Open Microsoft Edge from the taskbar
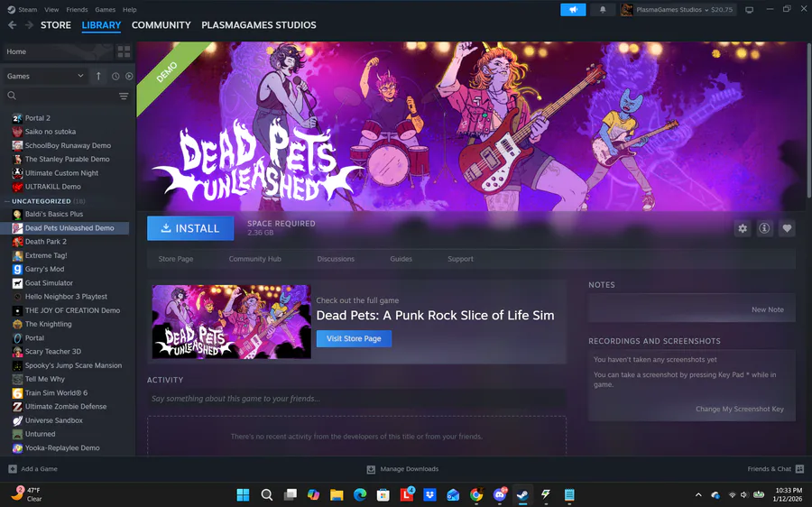The image size is (812, 507). [x=360, y=494]
